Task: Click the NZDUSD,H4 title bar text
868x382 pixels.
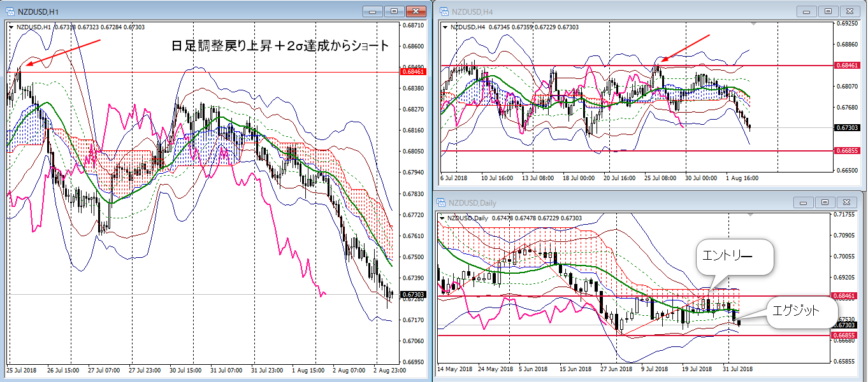Action: [472, 11]
